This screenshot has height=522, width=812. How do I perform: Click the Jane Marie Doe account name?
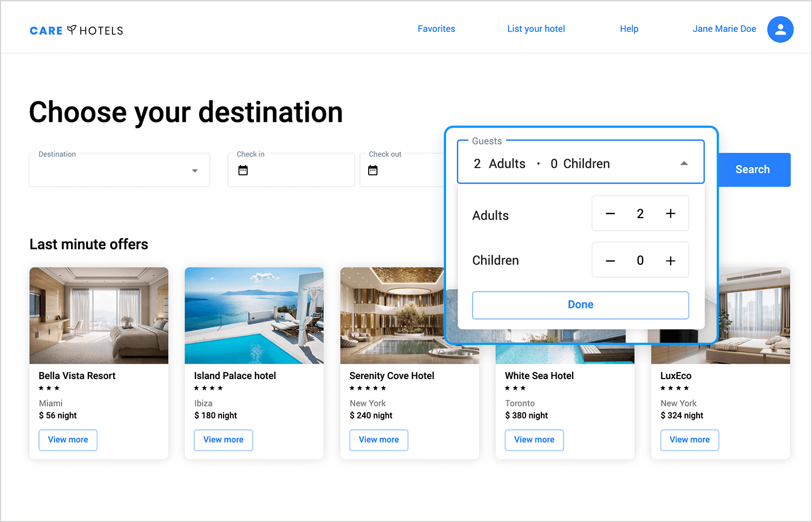coord(724,29)
